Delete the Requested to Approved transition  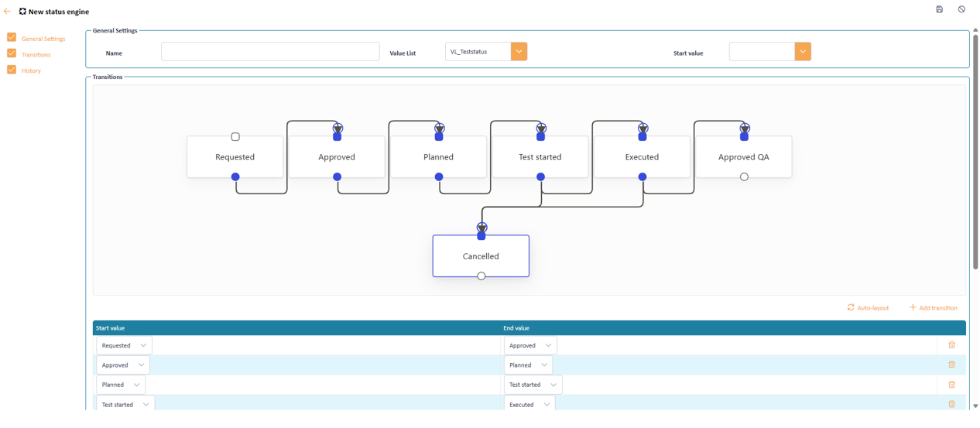coord(951,345)
